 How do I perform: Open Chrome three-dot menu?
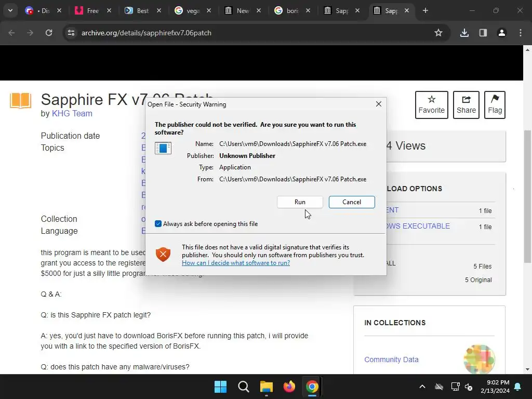(521, 33)
